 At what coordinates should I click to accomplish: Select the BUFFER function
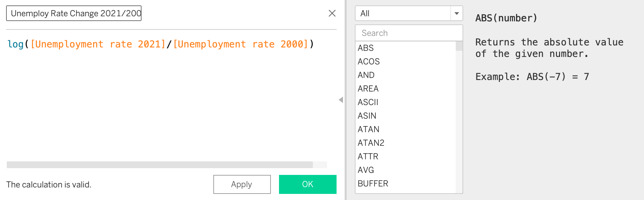point(373,183)
